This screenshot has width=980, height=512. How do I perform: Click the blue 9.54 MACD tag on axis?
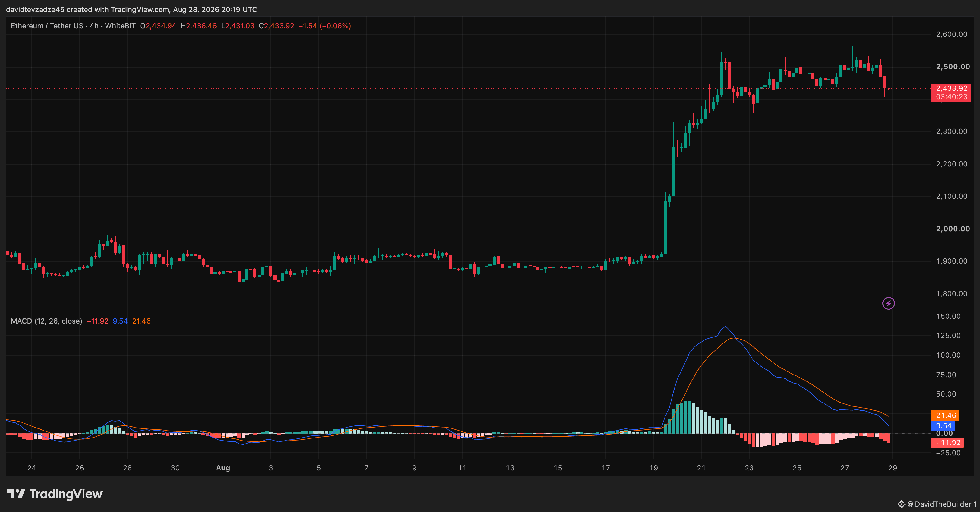coord(944,426)
